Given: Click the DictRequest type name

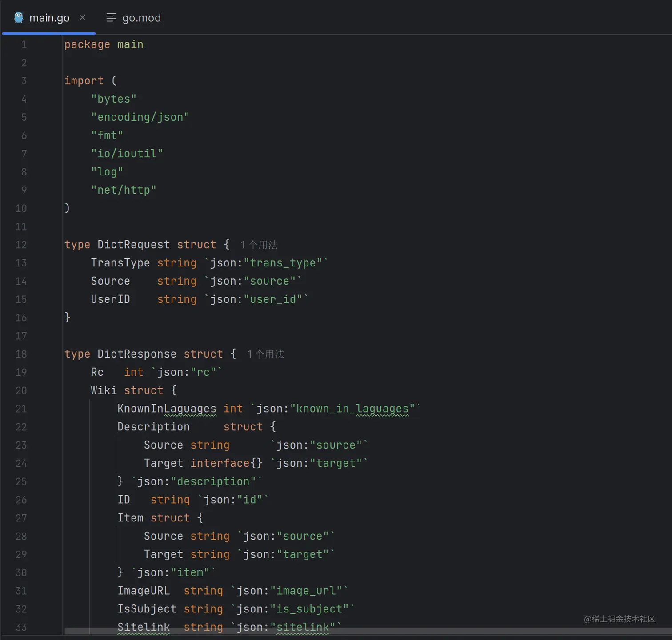Looking at the screenshot, I should (x=134, y=245).
